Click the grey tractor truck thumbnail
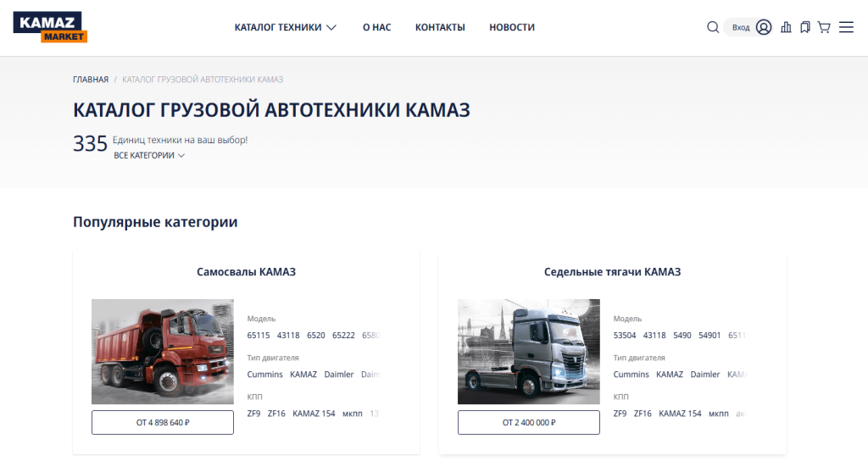868x467 pixels. (529, 352)
